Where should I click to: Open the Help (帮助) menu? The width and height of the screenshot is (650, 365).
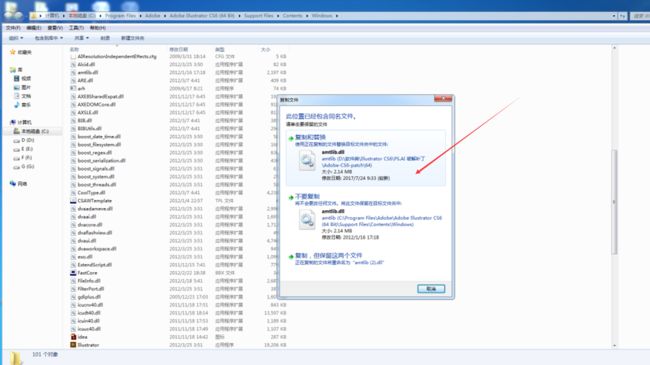pos(97,28)
